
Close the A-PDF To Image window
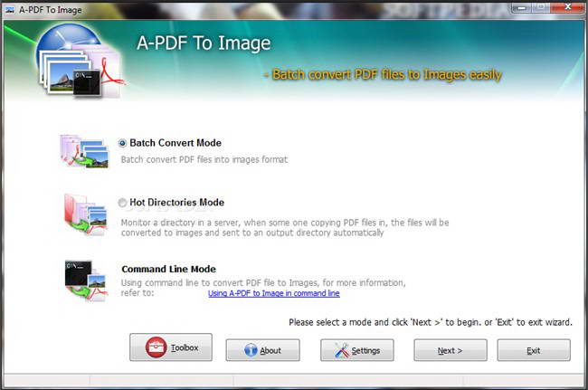568,7
